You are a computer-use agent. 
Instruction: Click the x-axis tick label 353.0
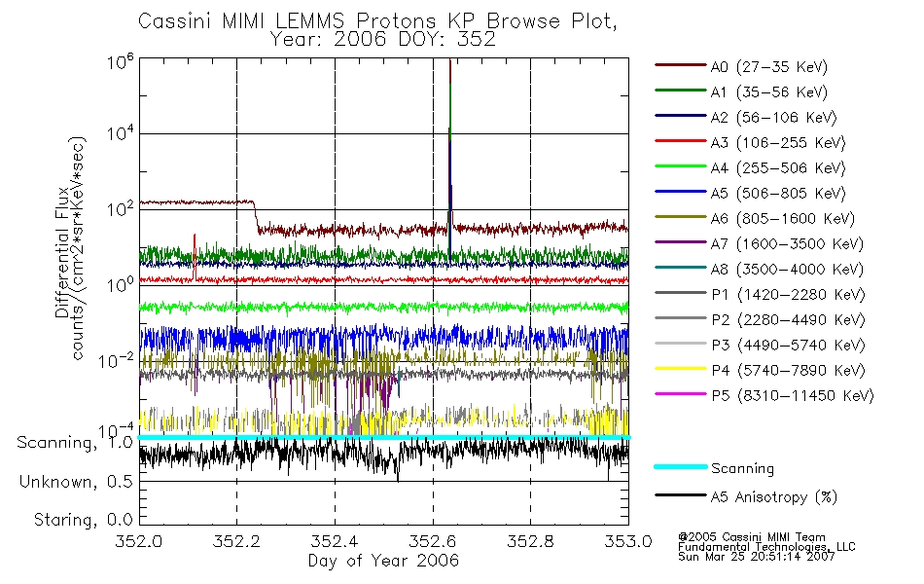[x=628, y=541]
